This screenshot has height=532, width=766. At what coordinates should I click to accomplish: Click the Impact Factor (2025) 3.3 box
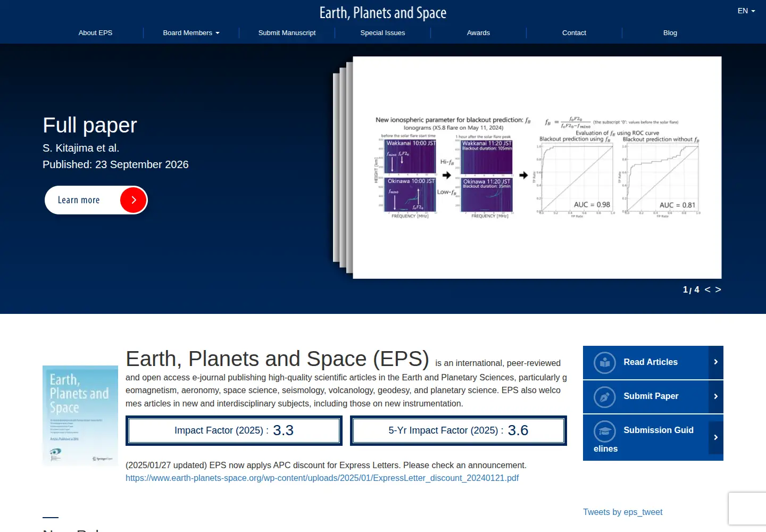point(234,430)
